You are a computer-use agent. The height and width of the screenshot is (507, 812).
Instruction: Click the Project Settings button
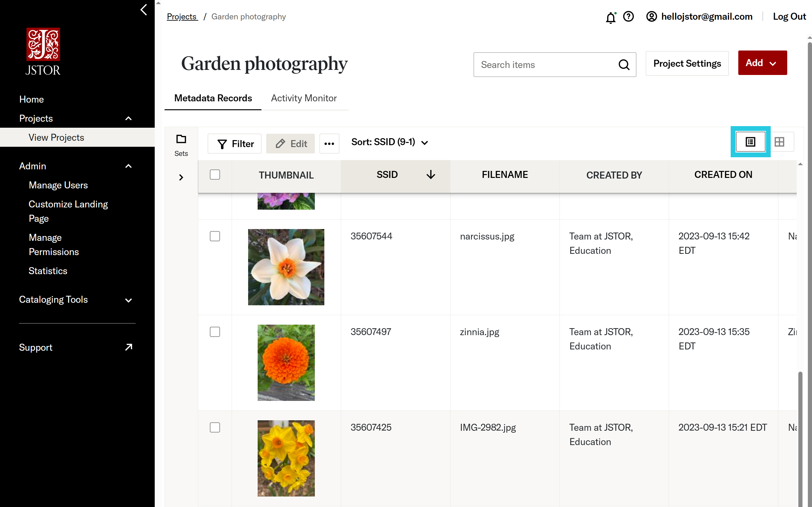(x=687, y=64)
